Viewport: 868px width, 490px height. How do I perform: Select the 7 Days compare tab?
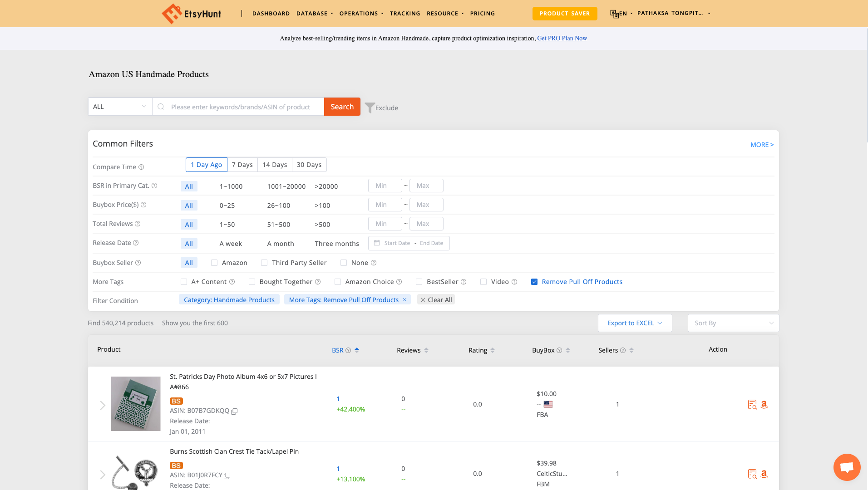[x=242, y=165]
